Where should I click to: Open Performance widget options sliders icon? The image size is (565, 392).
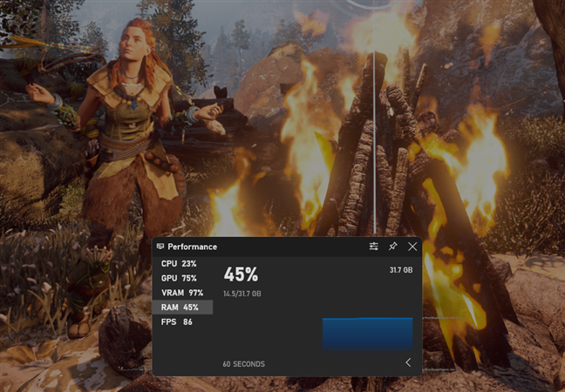pos(374,247)
